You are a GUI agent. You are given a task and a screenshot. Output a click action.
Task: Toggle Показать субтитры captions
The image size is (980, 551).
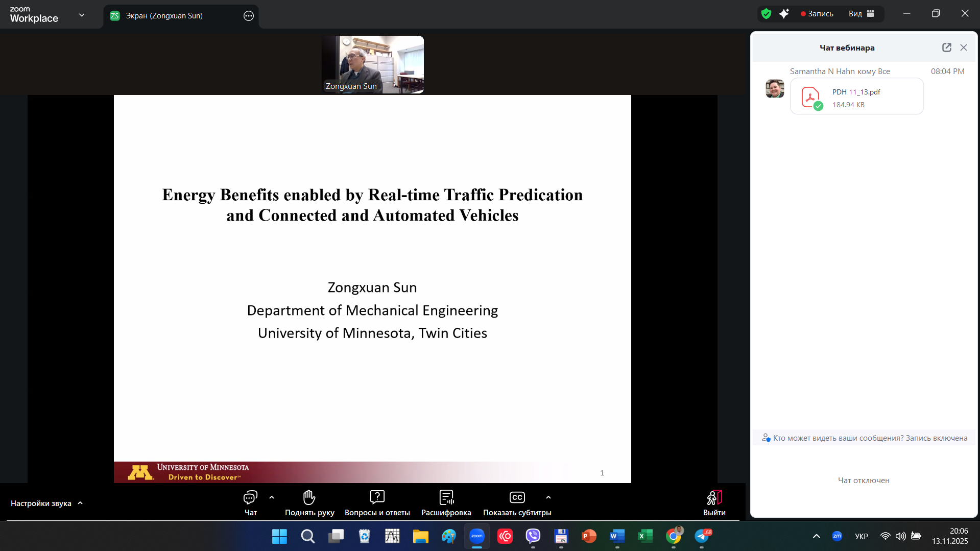tap(517, 502)
